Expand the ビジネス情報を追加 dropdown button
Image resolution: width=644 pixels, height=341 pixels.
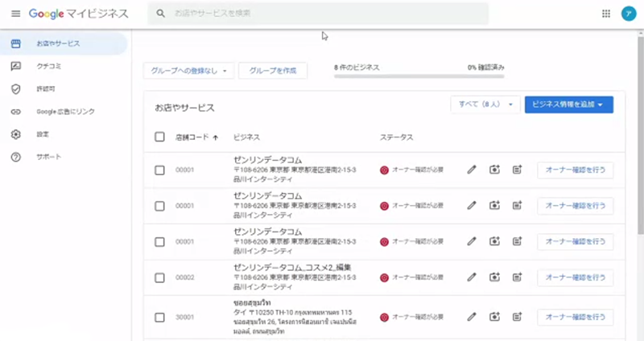(x=568, y=105)
